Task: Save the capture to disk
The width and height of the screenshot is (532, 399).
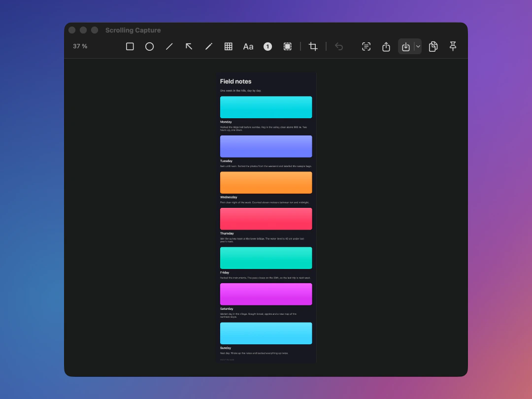Action: 406,46
